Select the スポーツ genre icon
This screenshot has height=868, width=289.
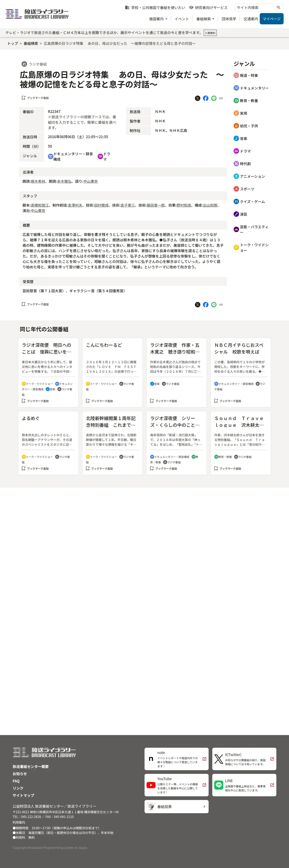[x=236, y=189]
